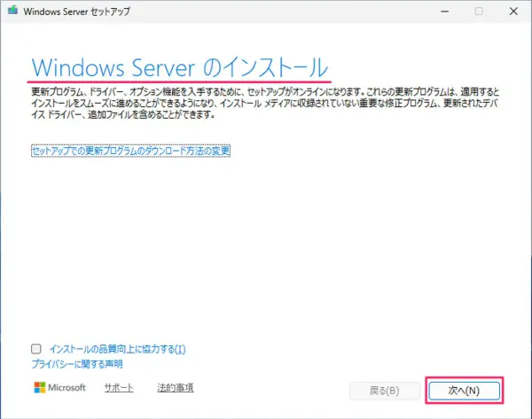
Task: Click the greyed-out maximize button
Action: pyautogui.click(x=479, y=12)
